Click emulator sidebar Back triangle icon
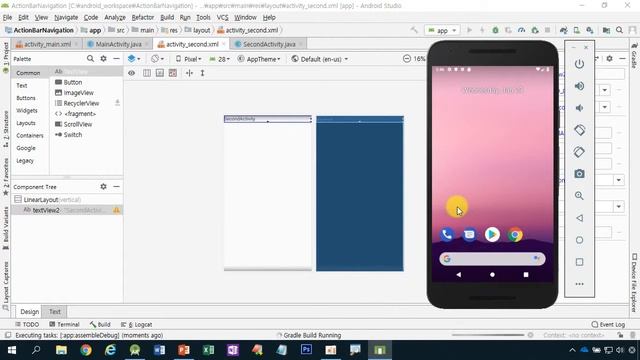The height and width of the screenshot is (360, 640). (579, 218)
